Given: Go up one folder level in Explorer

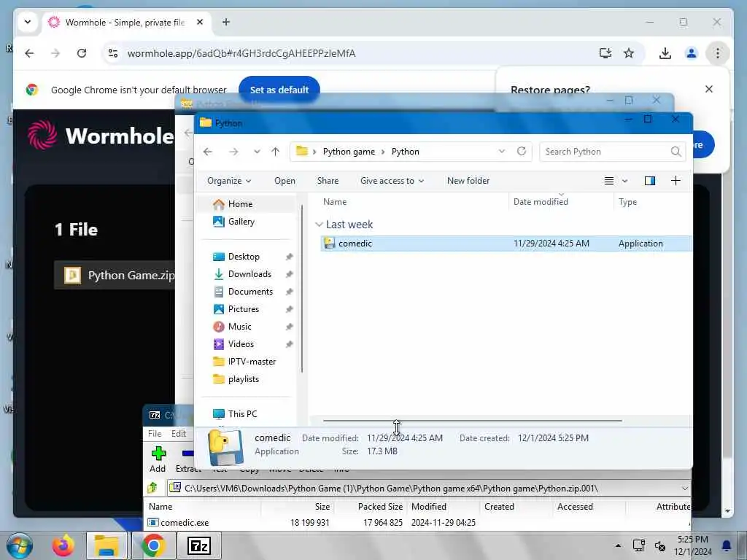Looking at the screenshot, I should coord(275,152).
